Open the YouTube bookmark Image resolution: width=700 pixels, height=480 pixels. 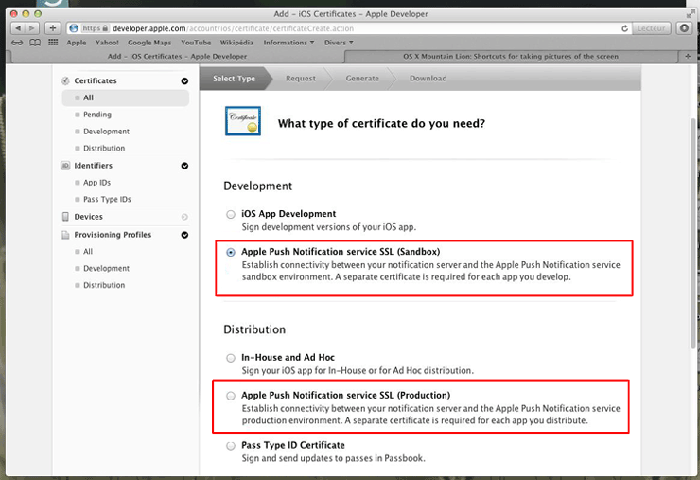pos(196,42)
